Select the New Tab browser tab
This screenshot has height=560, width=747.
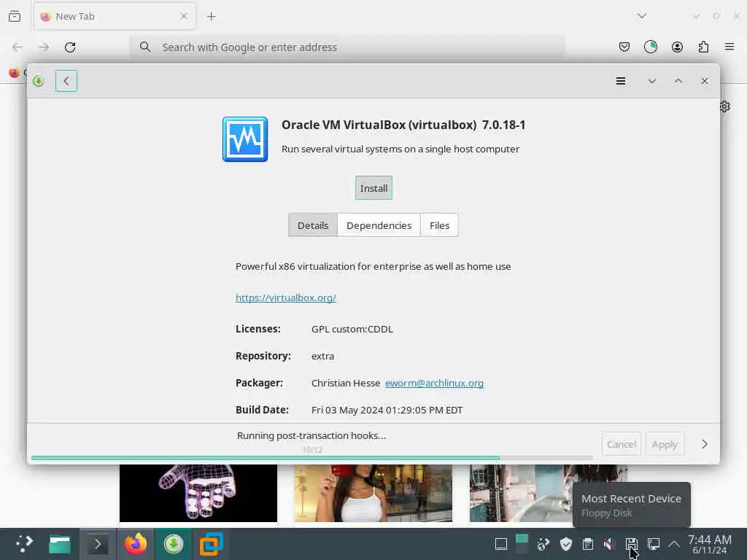115,16
